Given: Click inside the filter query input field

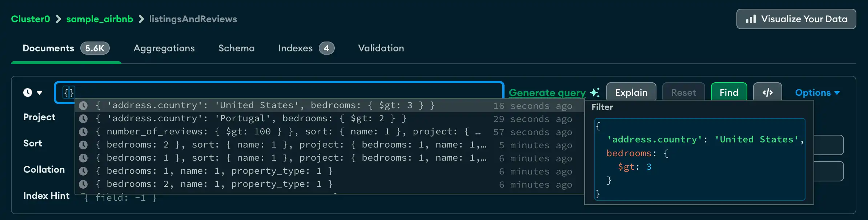Looking at the screenshot, I should [x=254, y=93].
